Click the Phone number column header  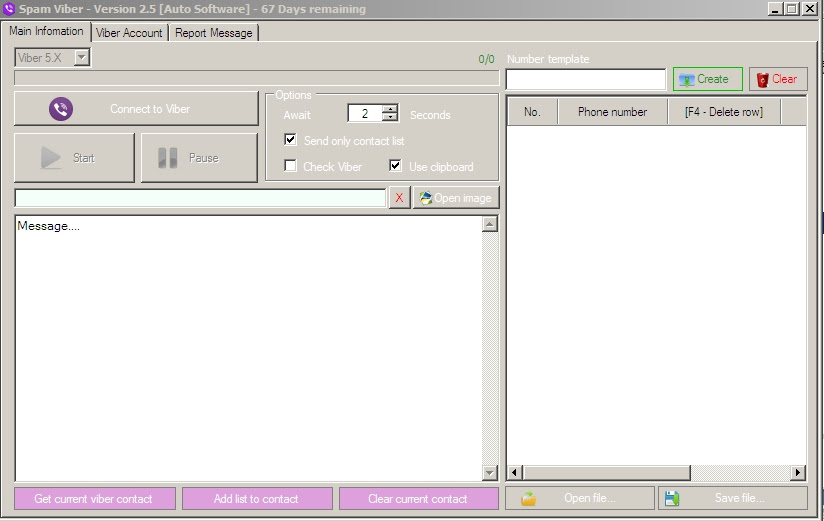click(613, 112)
